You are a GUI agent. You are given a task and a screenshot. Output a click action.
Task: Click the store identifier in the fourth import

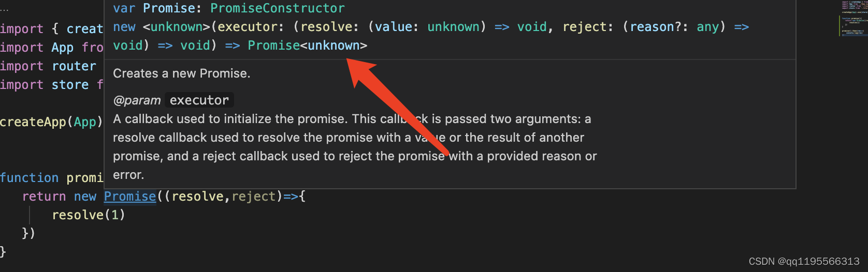click(x=70, y=85)
